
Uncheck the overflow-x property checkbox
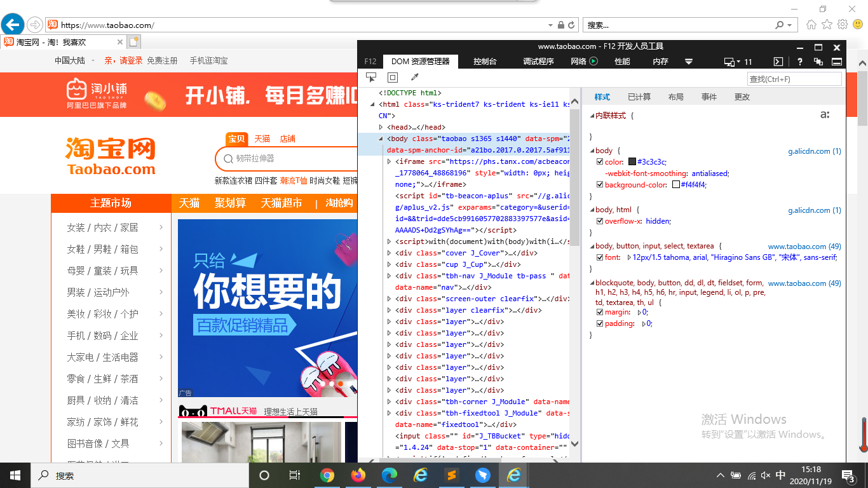[x=600, y=221]
